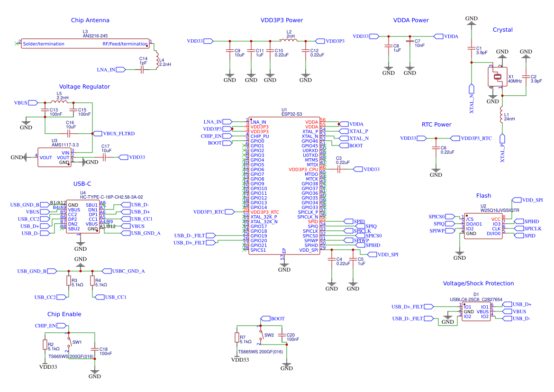Select the USB_D-_FILT label at GPIO19
This screenshot has width=554, height=392.
[195, 236]
